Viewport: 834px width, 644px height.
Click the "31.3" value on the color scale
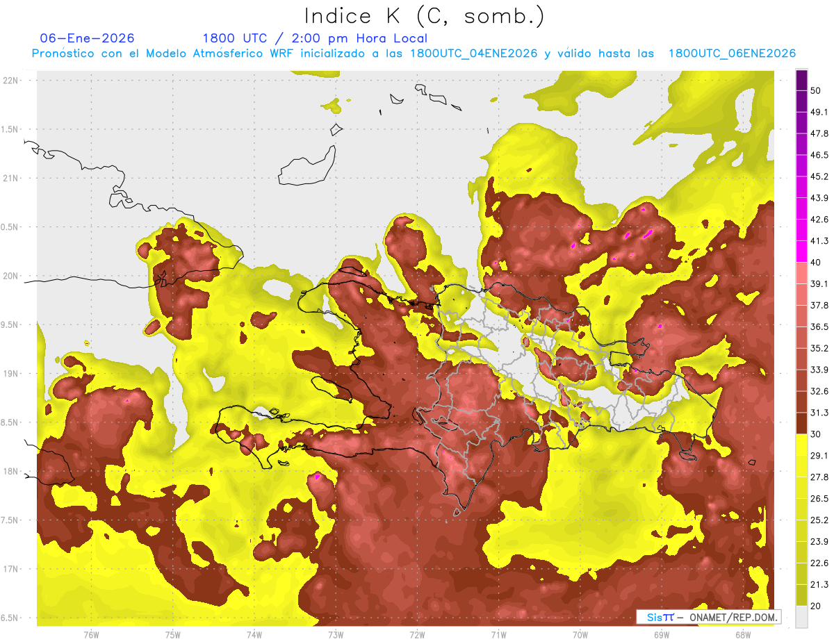(819, 413)
